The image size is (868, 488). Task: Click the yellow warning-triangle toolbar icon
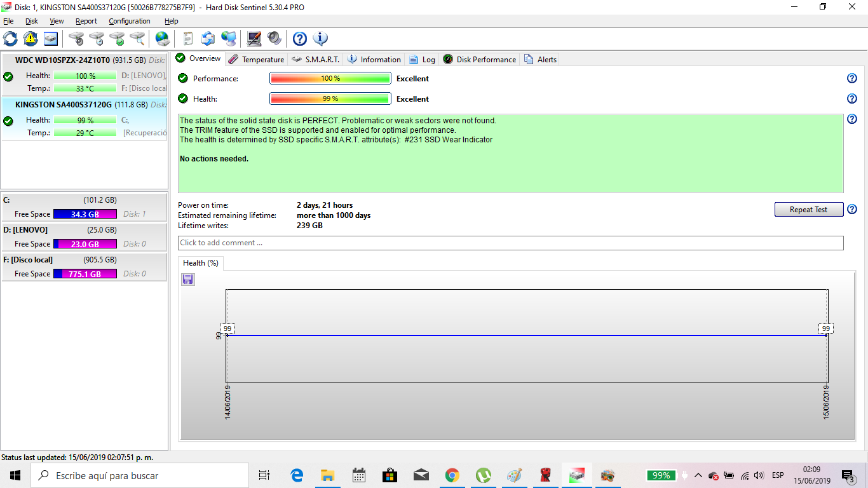[31, 39]
